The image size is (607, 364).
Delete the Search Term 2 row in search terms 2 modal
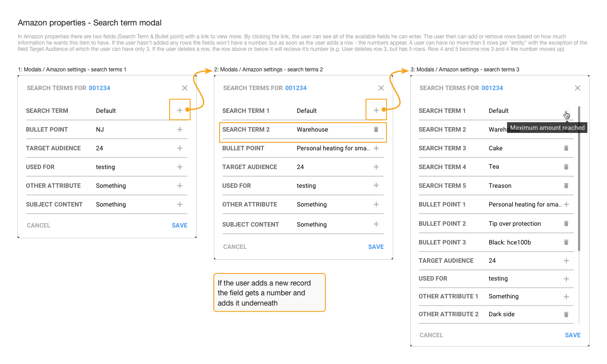tap(376, 129)
